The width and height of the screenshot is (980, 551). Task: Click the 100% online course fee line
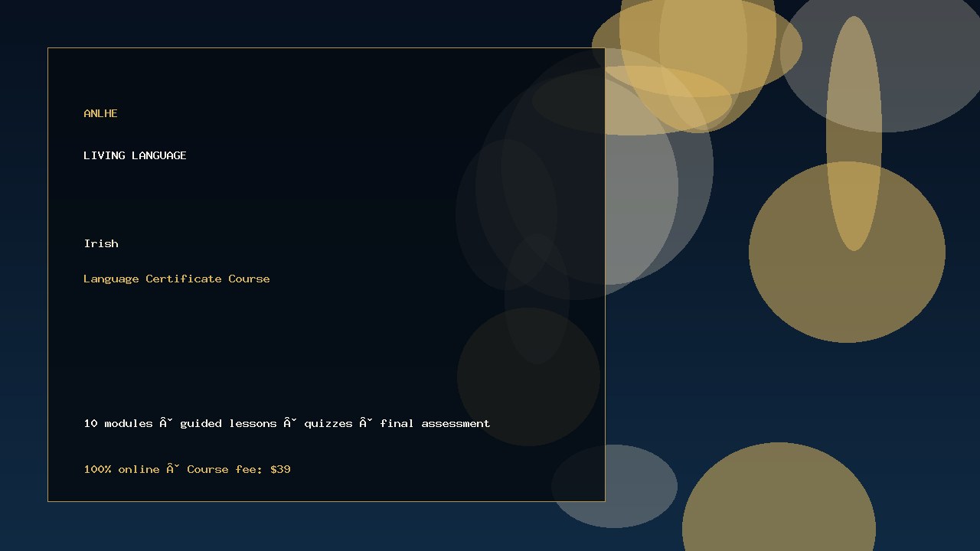click(x=187, y=469)
